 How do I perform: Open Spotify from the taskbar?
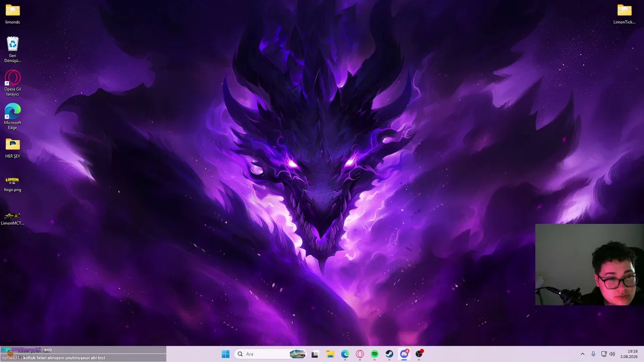coord(375,354)
